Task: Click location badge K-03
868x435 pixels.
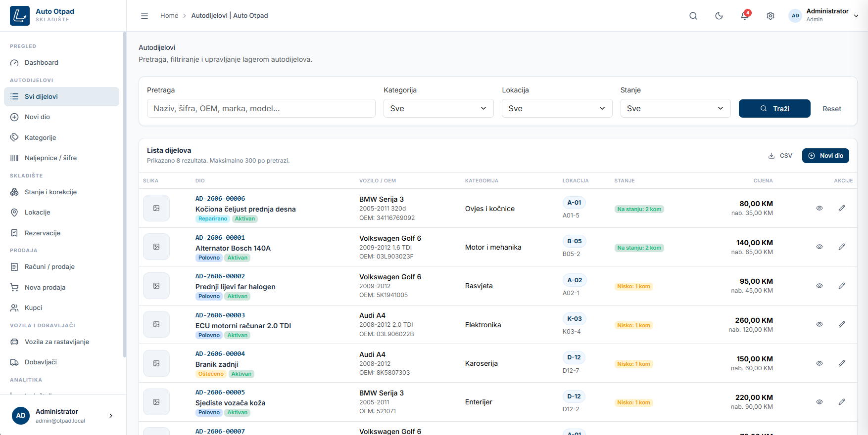Action: pos(575,319)
